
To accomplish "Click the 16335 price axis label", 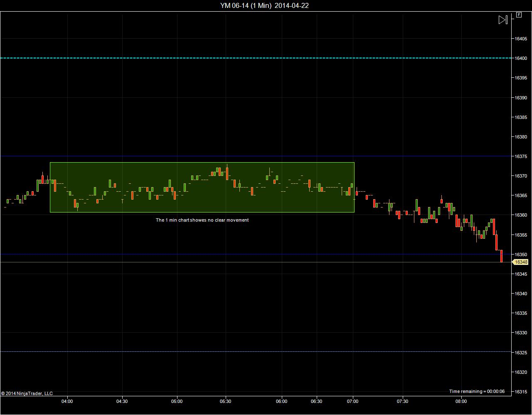I will pos(521,313).
